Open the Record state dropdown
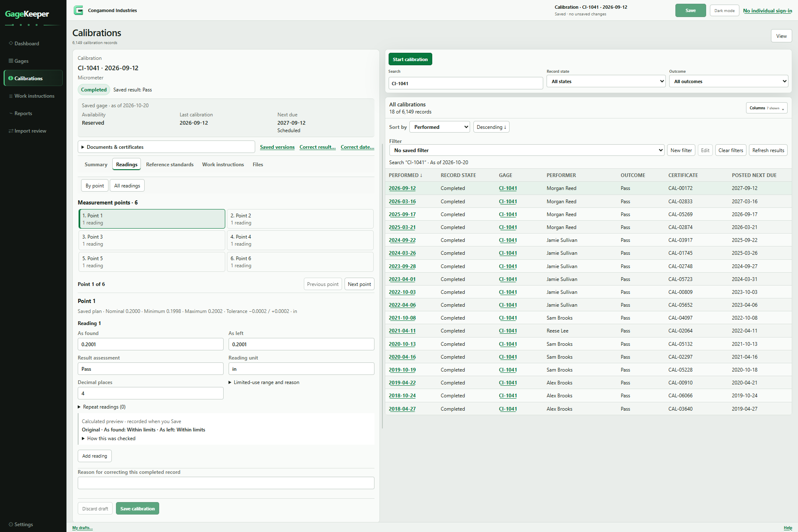Viewport: 798px width, 532px height. pos(606,81)
